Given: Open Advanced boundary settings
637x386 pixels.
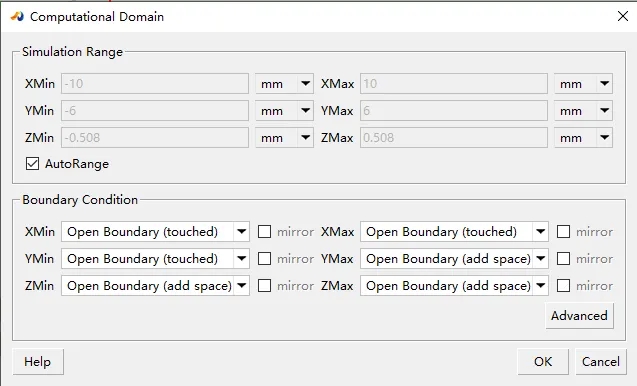Looking at the screenshot, I should pos(579,316).
